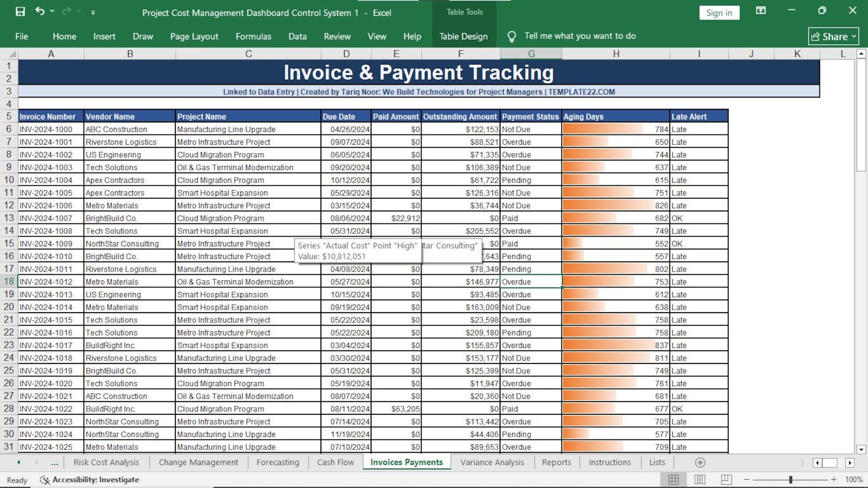Click the horizontal scroll right arrow
The width and height of the screenshot is (868, 488).
[x=850, y=463]
